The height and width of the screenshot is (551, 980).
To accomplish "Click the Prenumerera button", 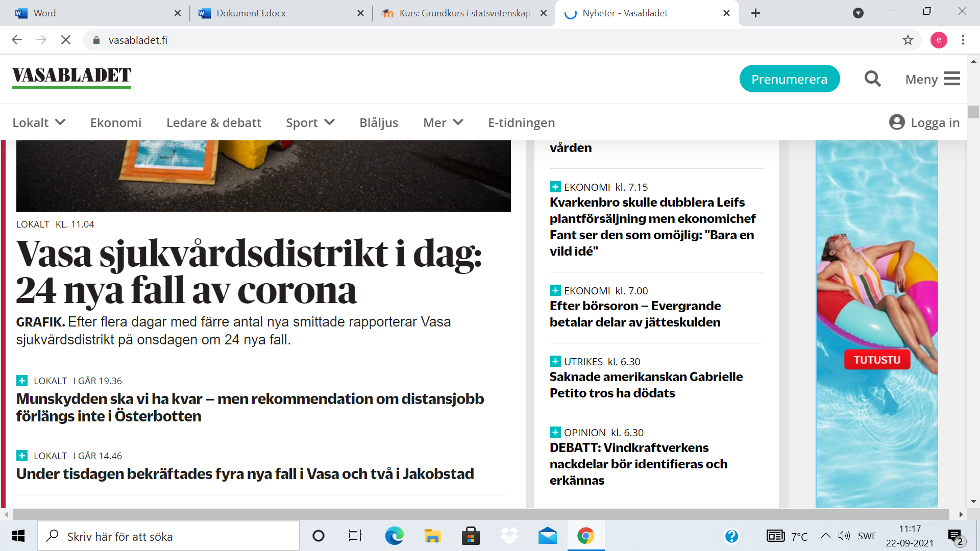I will [789, 79].
